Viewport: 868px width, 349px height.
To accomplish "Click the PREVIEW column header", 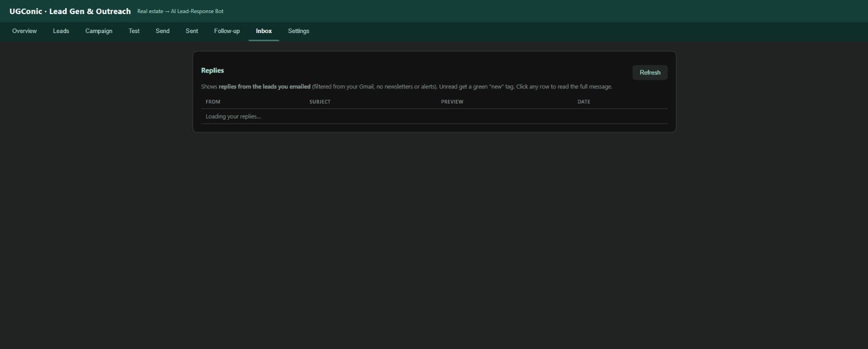I will click(x=452, y=102).
